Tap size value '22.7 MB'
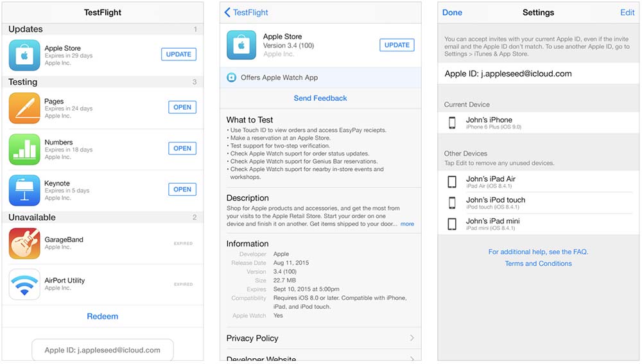 [x=284, y=281]
